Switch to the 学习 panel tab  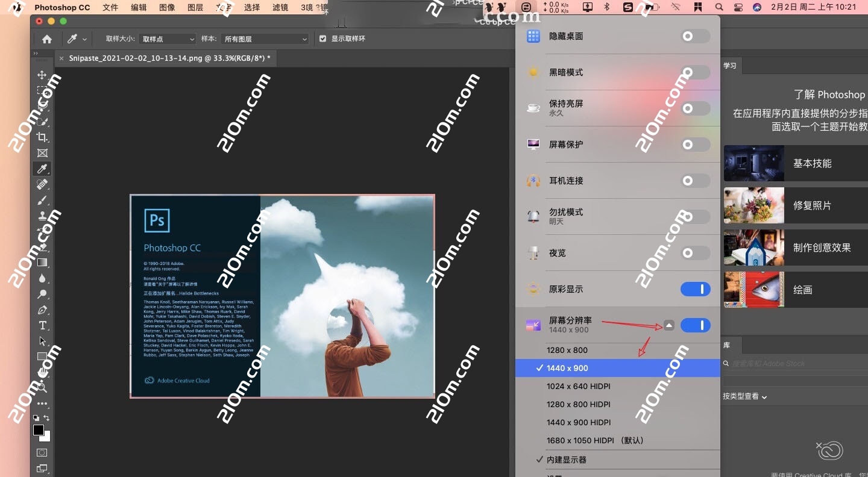(729, 66)
